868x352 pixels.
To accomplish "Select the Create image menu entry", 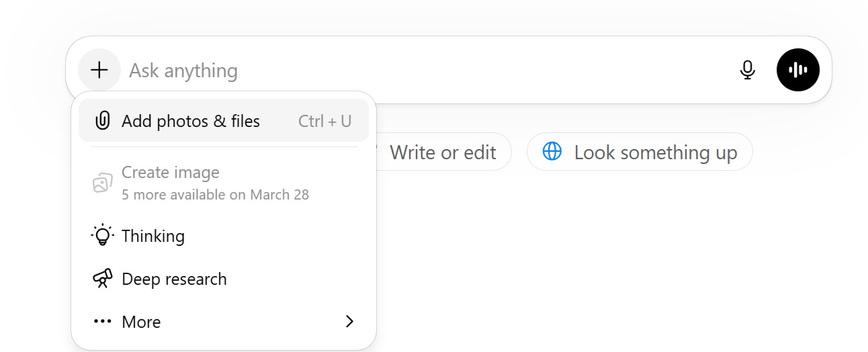I will click(171, 173).
